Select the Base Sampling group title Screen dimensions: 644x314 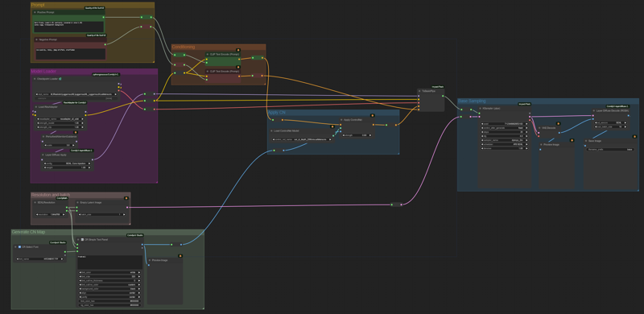click(x=472, y=101)
